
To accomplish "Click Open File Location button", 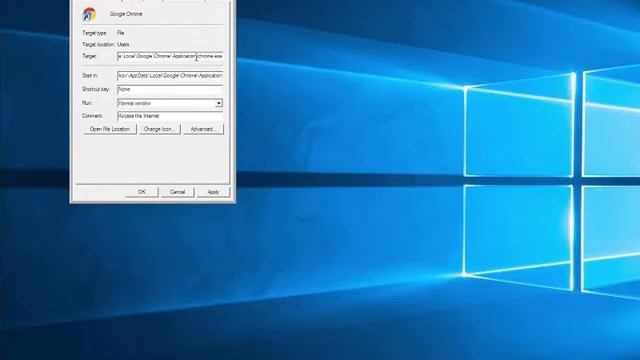I will coord(110,129).
